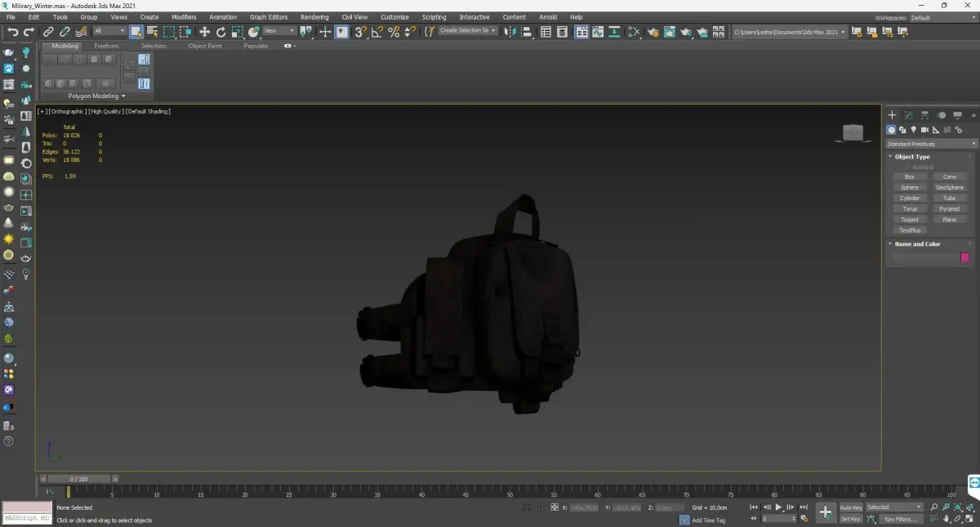Toggle Auto Key animation mode
Viewport: 980px width, 527px height.
point(851,507)
